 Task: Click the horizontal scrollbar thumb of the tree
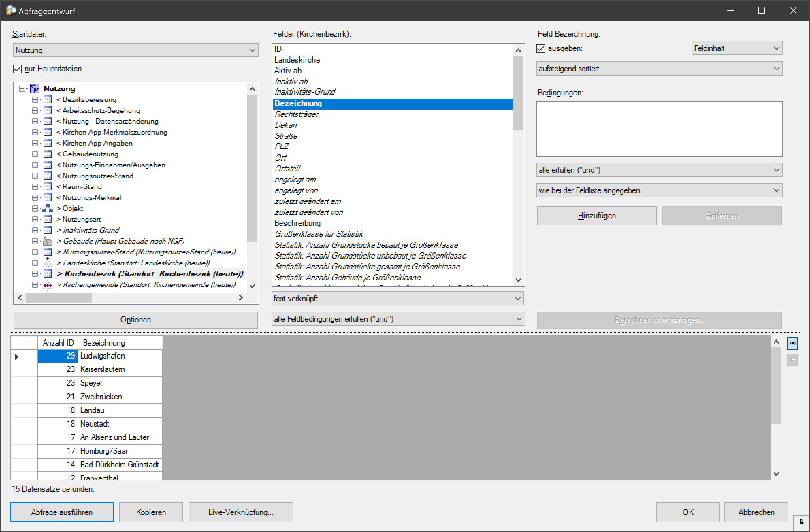(x=59, y=298)
